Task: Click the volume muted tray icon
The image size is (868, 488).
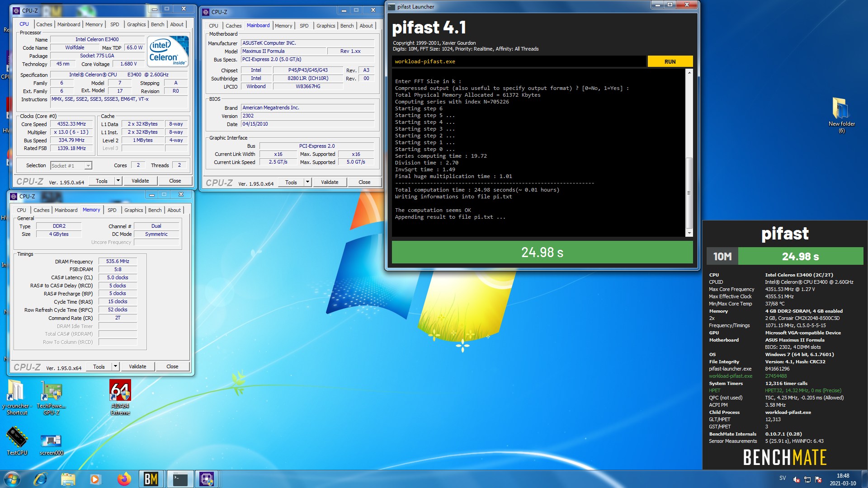Action: point(797,479)
